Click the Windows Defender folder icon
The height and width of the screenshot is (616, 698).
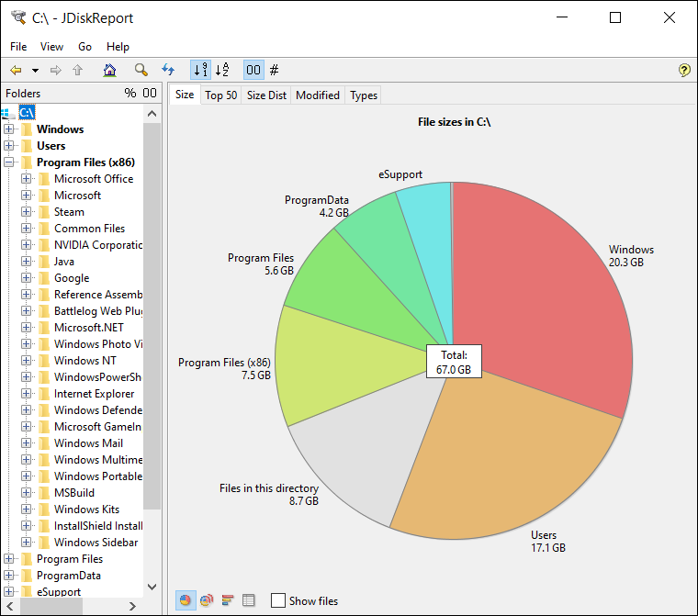pyautogui.click(x=44, y=410)
